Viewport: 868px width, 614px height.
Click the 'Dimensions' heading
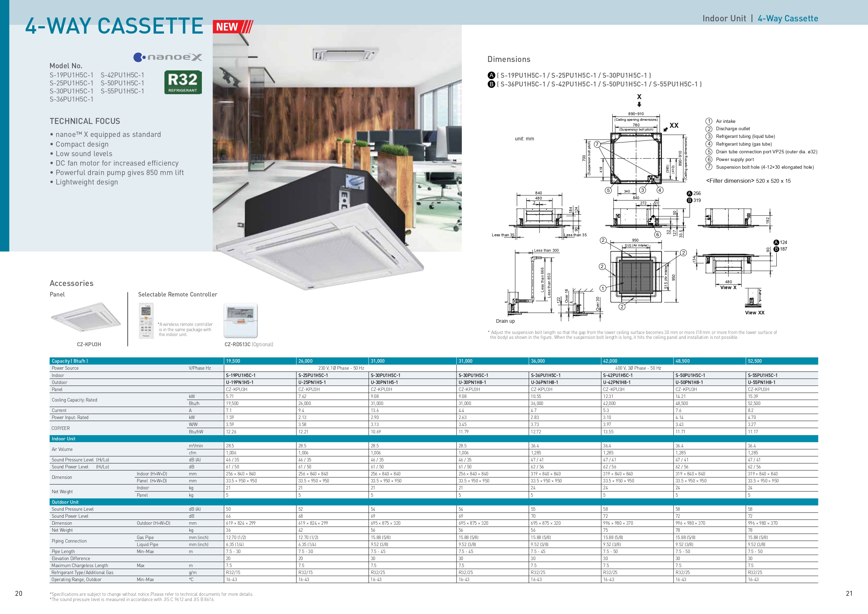click(x=509, y=60)
